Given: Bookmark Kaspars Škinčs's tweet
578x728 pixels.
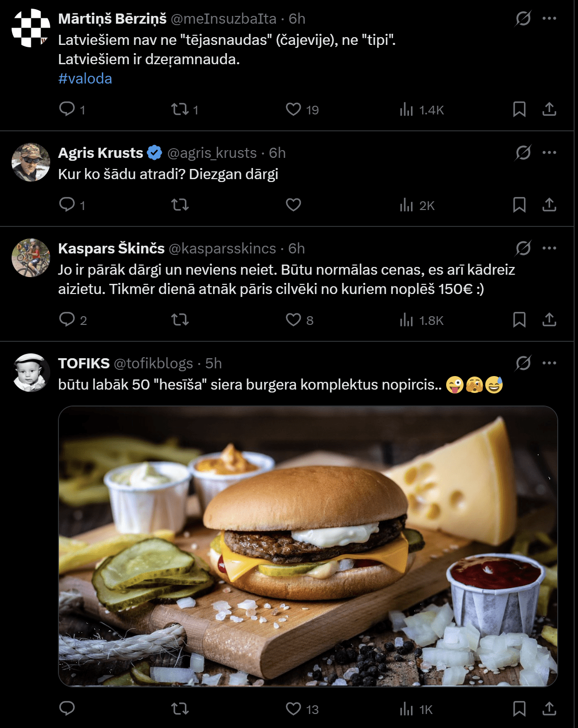Looking at the screenshot, I should pos(519,320).
